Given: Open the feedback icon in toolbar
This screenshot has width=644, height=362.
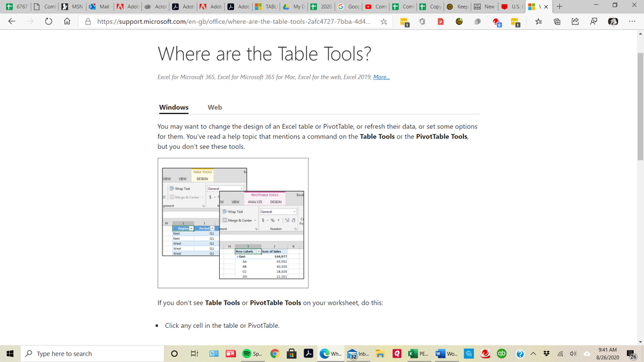Looking at the screenshot, I should (x=594, y=22).
